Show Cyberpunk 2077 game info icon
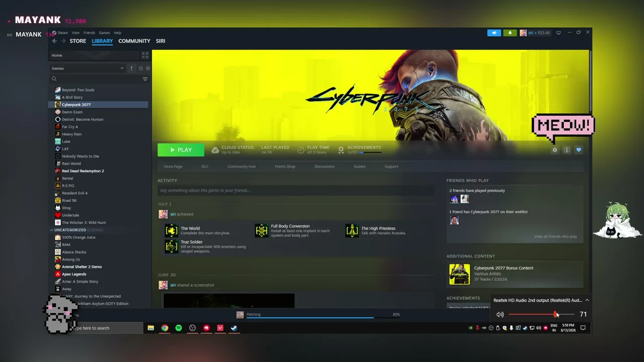The width and height of the screenshot is (644, 362). (567, 150)
